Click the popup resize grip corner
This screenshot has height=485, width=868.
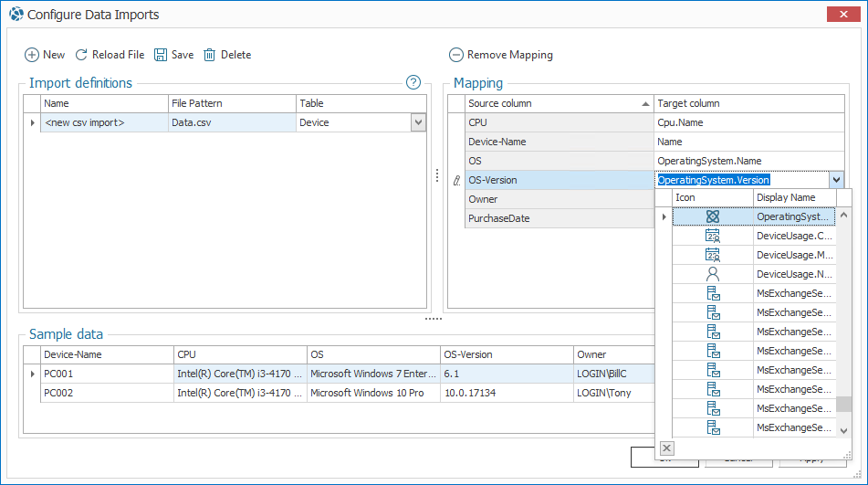click(847, 455)
